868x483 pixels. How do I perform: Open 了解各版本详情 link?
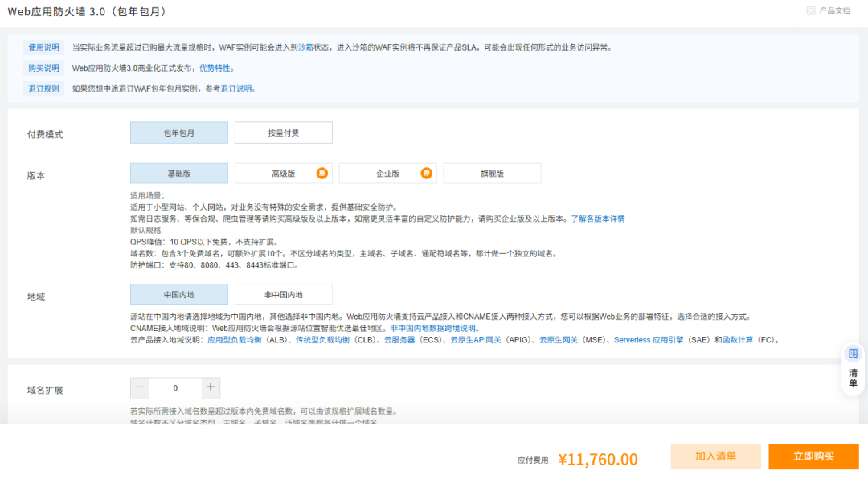tap(598, 219)
